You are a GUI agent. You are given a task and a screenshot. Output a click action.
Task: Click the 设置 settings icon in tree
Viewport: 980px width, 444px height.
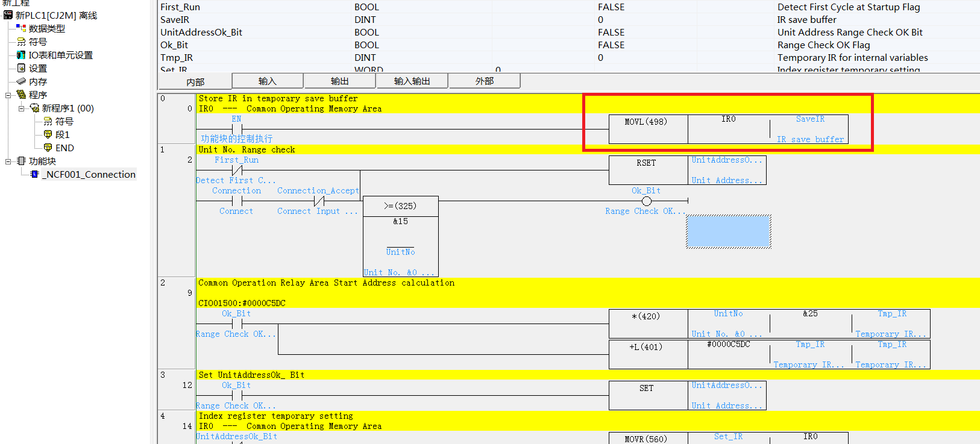pyautogui.click(x=21, y=68)
